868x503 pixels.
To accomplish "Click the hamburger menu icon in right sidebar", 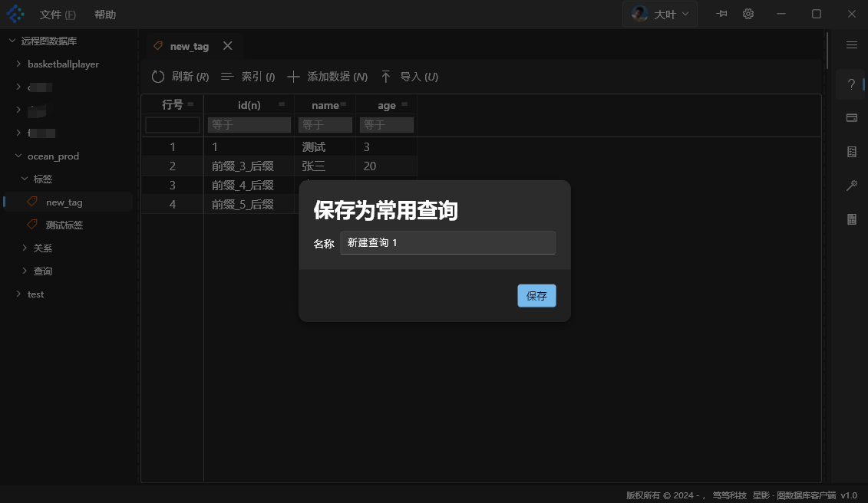I will pyautogui.click(x=851, y=44).
